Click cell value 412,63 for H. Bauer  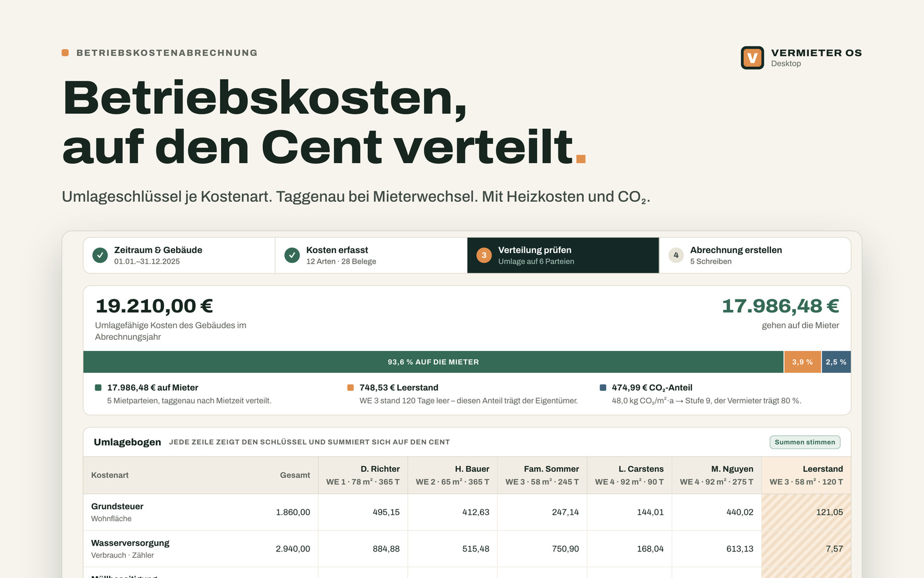475,512
